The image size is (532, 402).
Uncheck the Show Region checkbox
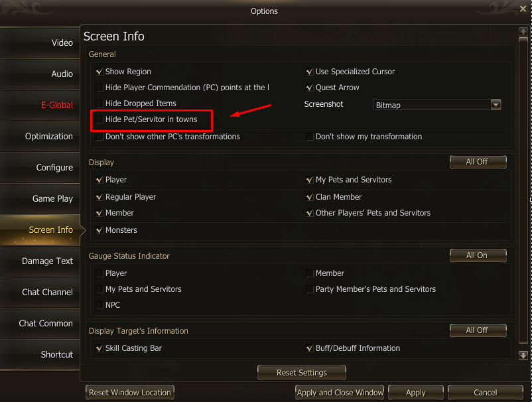100,72
